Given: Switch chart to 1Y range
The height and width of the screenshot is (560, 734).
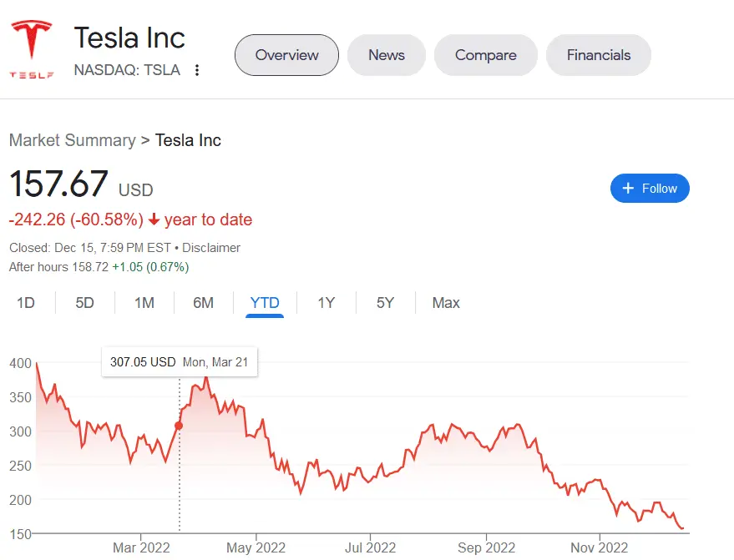Looking at the screenshot, I should (x=326, y=303).
